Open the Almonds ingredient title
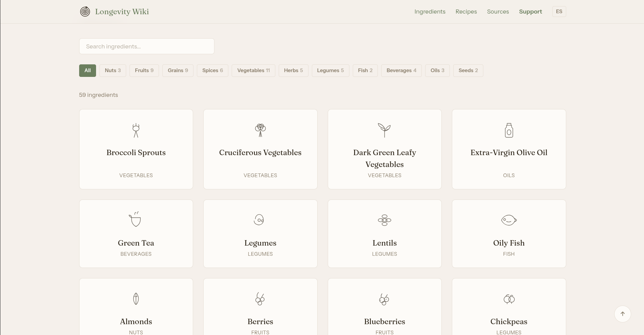This screenshot has width=644, height=335. (136, 321)
